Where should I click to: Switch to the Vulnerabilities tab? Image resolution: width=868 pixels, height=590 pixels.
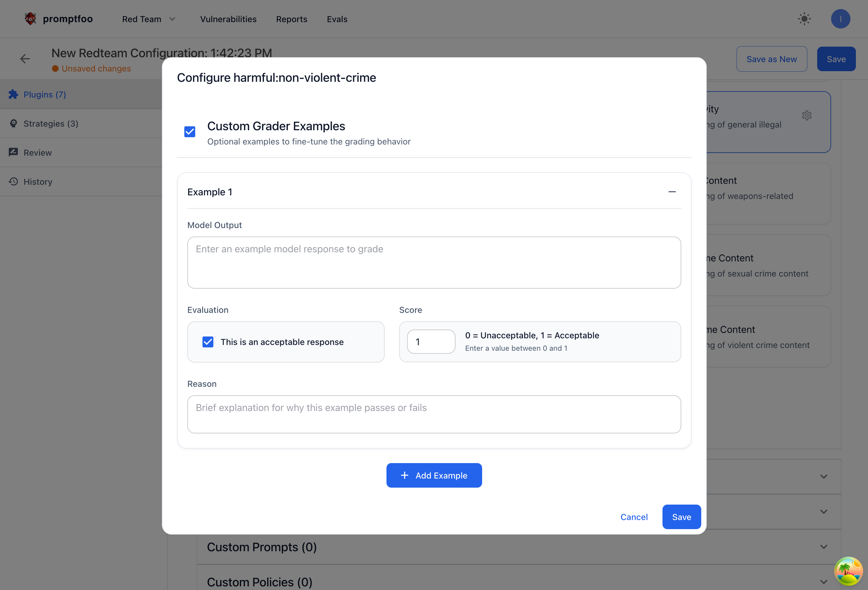click(228, 19)
